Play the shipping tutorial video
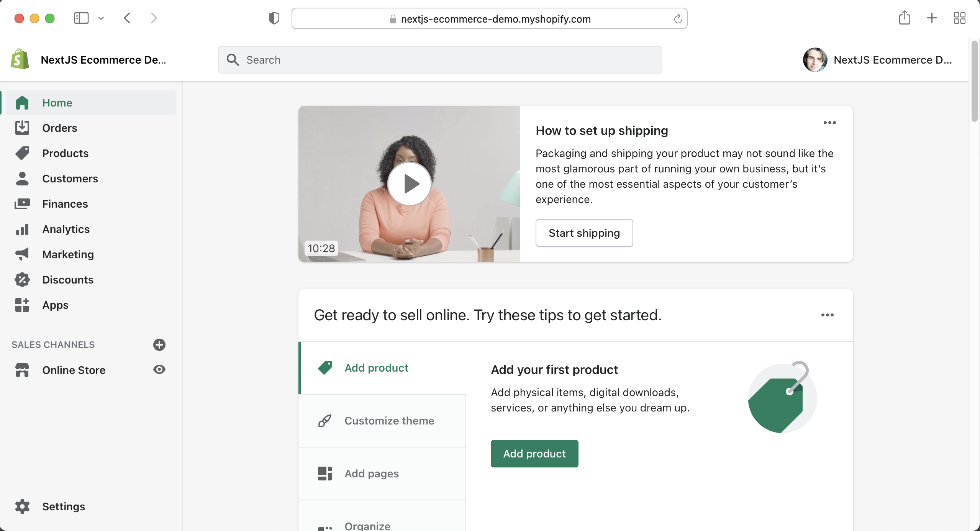980x531 pixels. [410, 184]
